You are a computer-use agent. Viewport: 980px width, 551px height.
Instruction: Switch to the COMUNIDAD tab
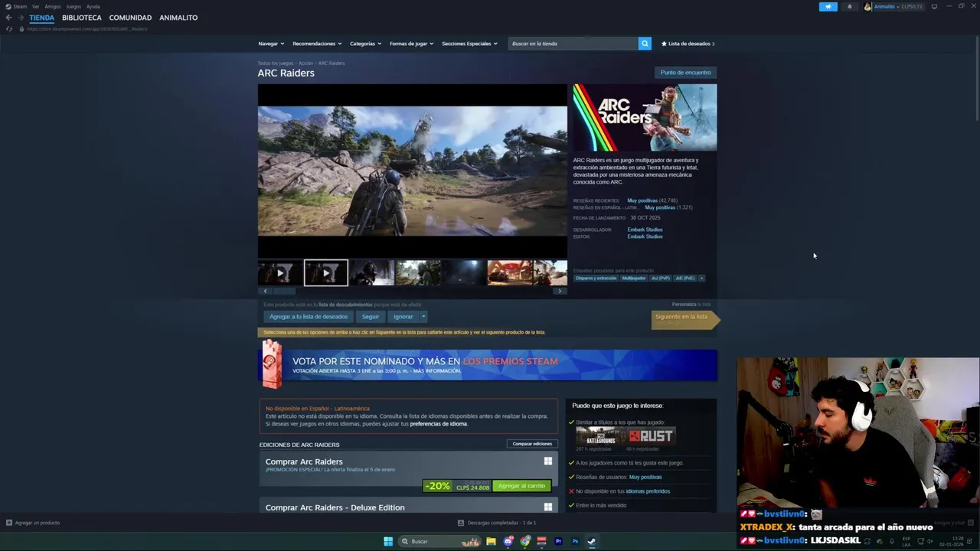(x=130, y=18)
